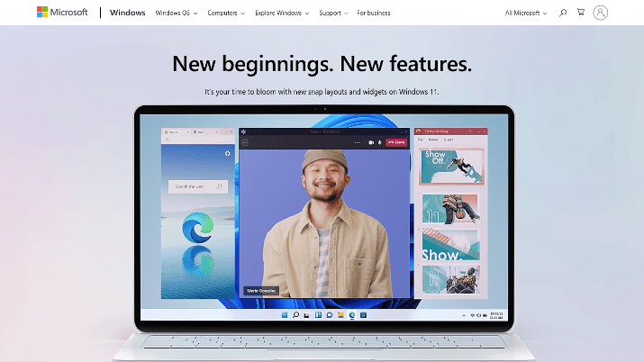The image size is (644, 362).
Task: Select the last slide thumbnail in PowerPoint
Action: click(450, 279)
